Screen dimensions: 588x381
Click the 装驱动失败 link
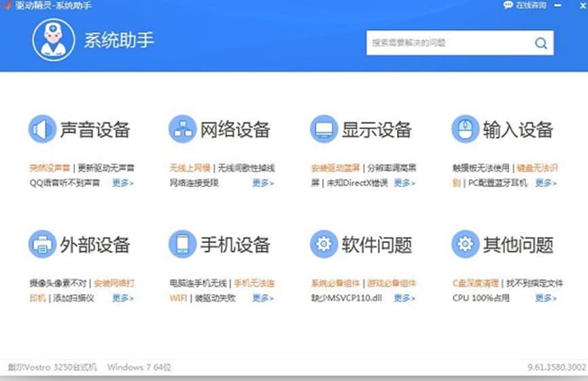(215, 298)
